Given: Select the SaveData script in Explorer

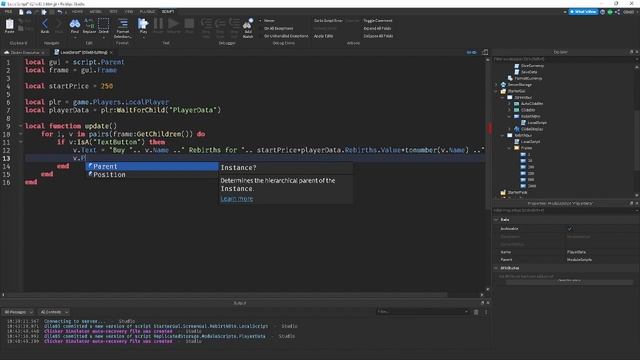Looking at the screenshot, I should [529, 72].
